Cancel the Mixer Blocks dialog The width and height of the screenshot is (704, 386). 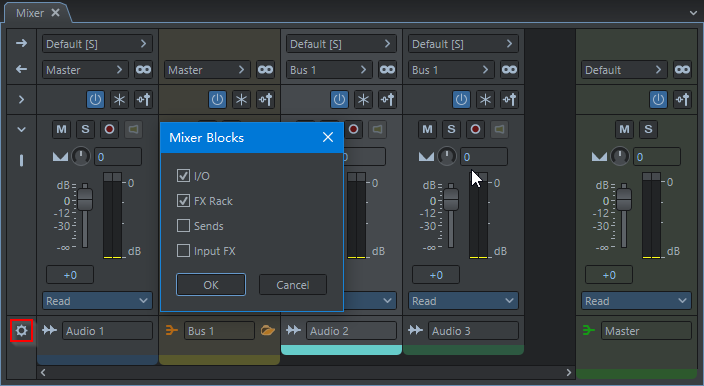click(293, 285)
